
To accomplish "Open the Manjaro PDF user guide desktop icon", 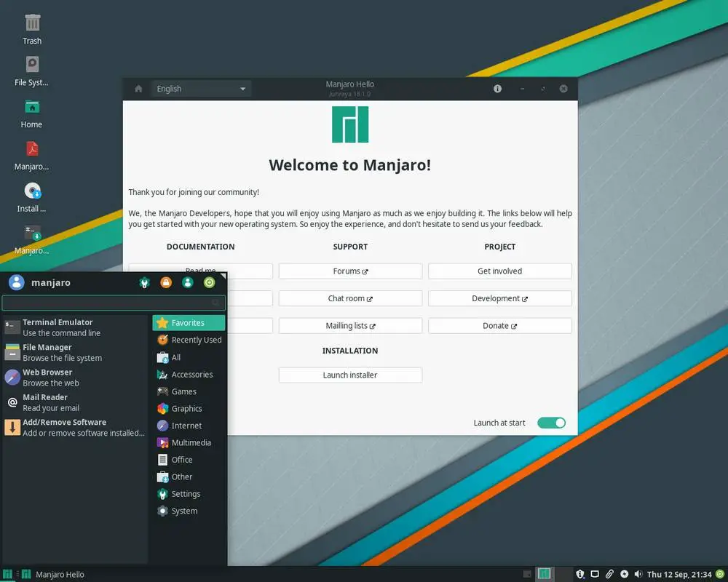I will pyautogui.click(x=31, y=155).
